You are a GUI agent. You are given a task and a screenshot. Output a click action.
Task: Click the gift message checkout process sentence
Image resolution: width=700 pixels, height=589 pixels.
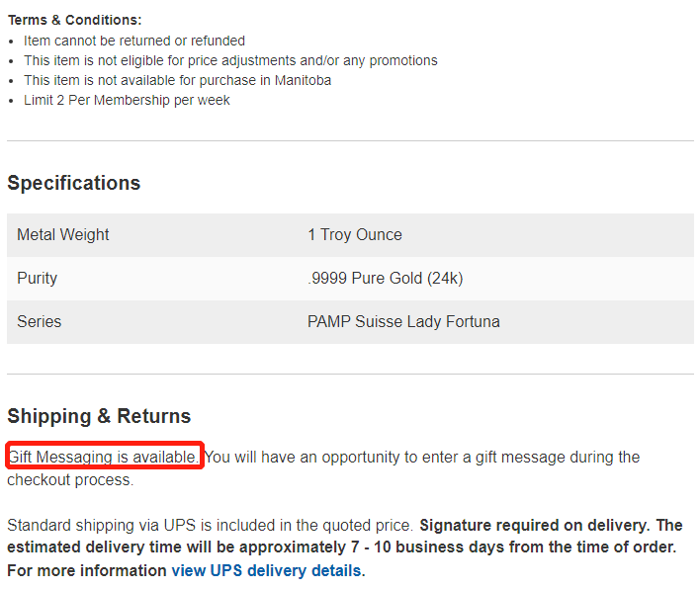click(323, 468)
